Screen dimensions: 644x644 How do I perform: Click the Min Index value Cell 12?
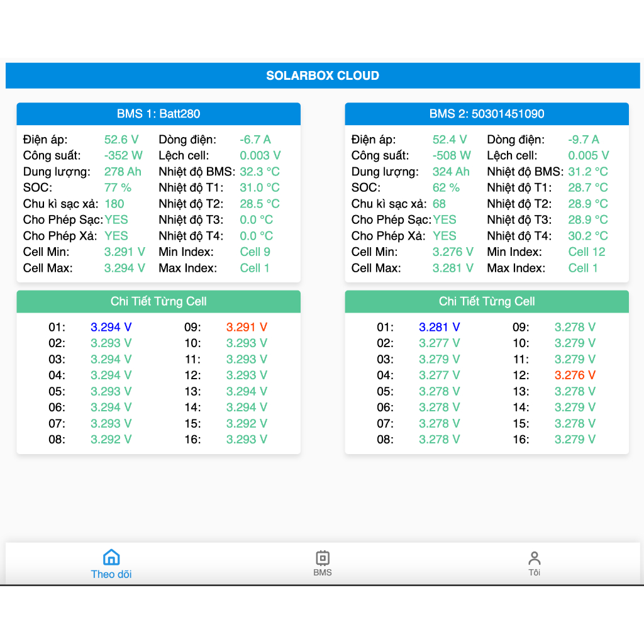[586, 252]
